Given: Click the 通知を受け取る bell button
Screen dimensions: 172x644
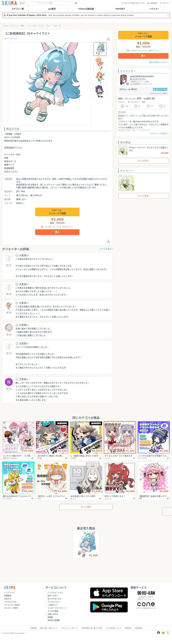Looking at the screenshot, I should [x=160, y=89].
